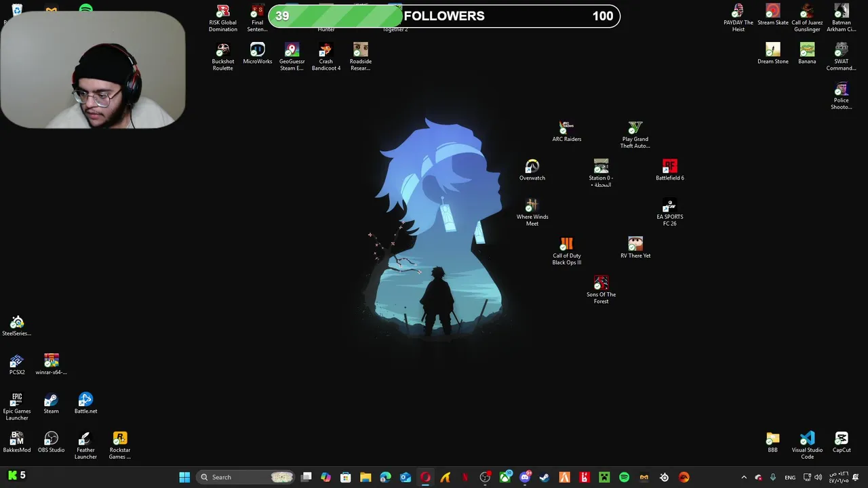
Task: Launch Feather Launcher desktop icon
Action: click(85, 445)
